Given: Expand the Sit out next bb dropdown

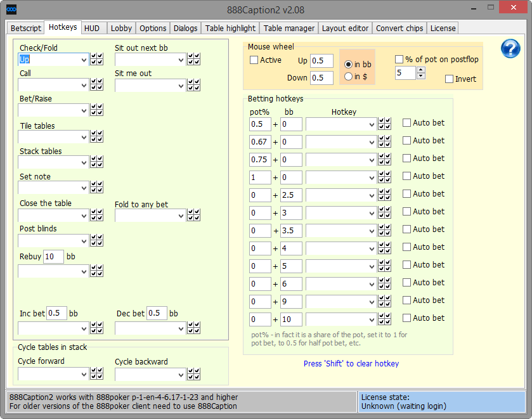Looking at the screenshot, I should tap(181, 60).
